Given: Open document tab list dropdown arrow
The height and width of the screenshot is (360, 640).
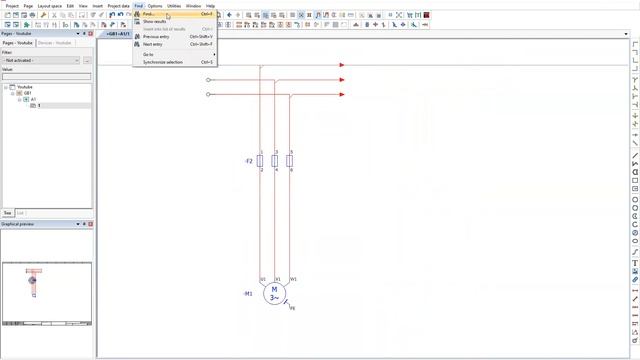Looking at the screenshot, I should click(626, 34).
